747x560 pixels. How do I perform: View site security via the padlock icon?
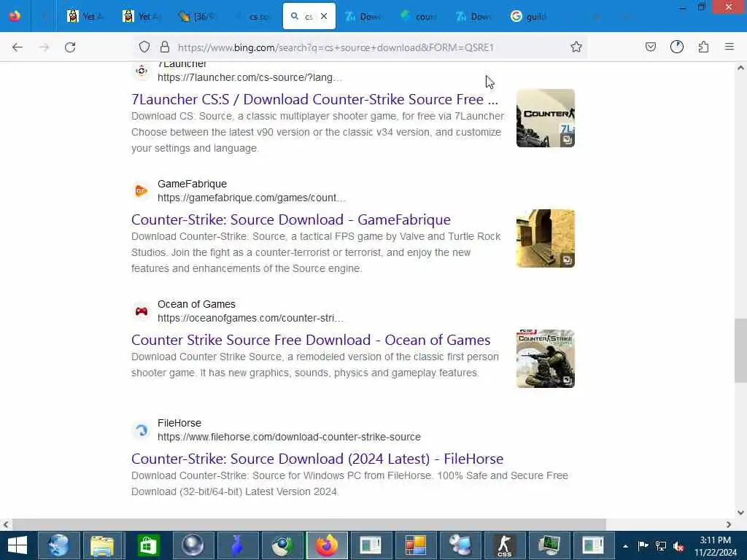pyautogui.click(x=165, y=47)
